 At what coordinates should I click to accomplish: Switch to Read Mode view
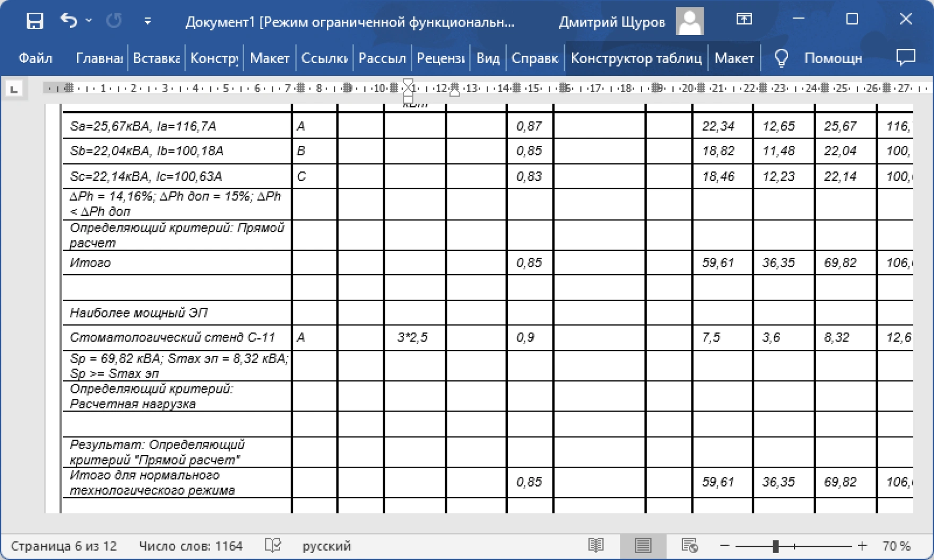(596, 545)
